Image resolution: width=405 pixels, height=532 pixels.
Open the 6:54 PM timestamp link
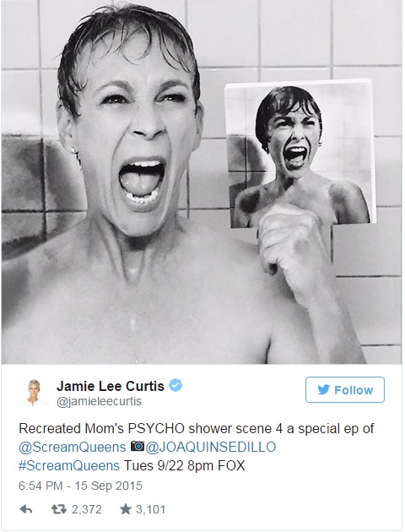point(80,486)
